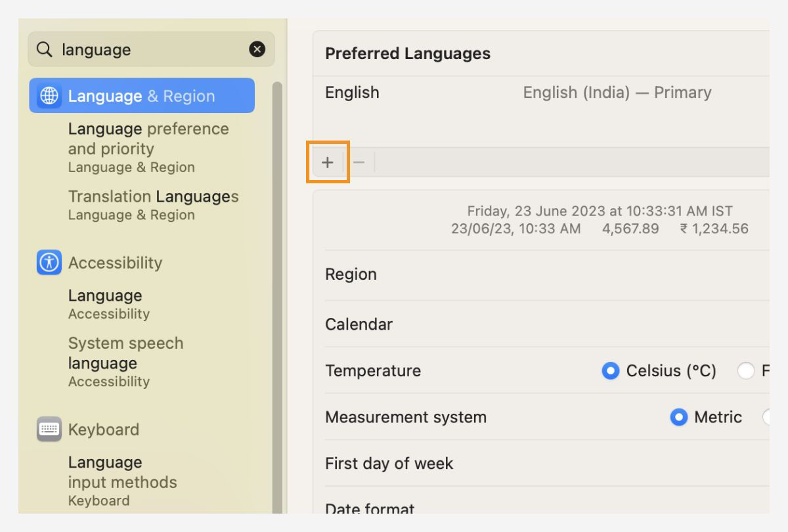Click the Language & Region globe icon
This screenshot has height=532, width=788.
(49, 96)
